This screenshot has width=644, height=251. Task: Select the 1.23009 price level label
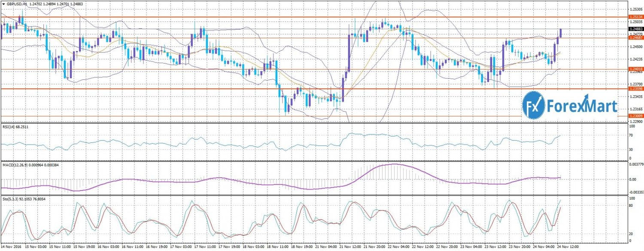636,116
